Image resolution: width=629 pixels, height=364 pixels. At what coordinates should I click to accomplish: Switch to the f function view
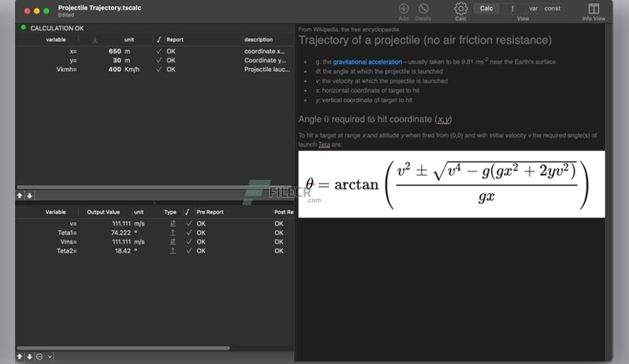(x=512, y=8)
